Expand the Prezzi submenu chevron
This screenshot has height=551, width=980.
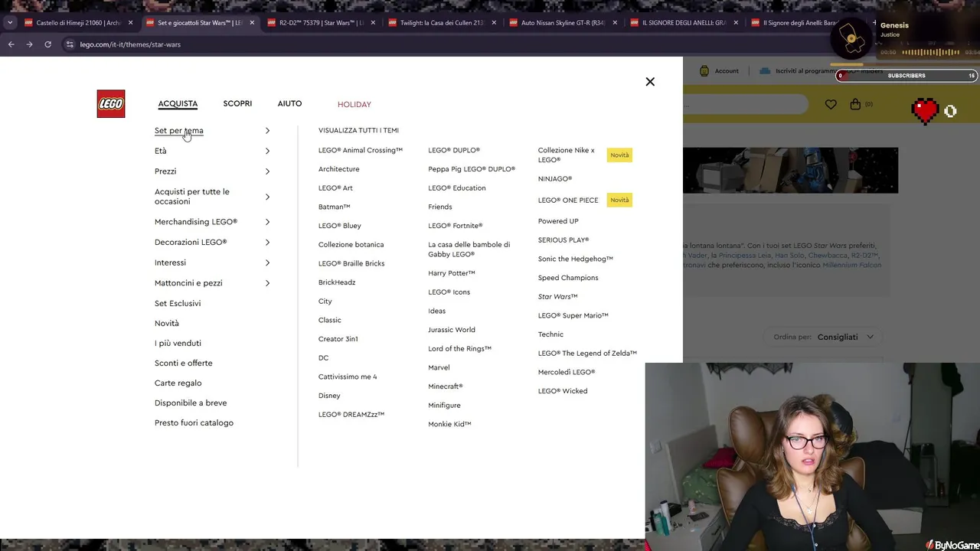pyautogui.click(x=267, y=171)
